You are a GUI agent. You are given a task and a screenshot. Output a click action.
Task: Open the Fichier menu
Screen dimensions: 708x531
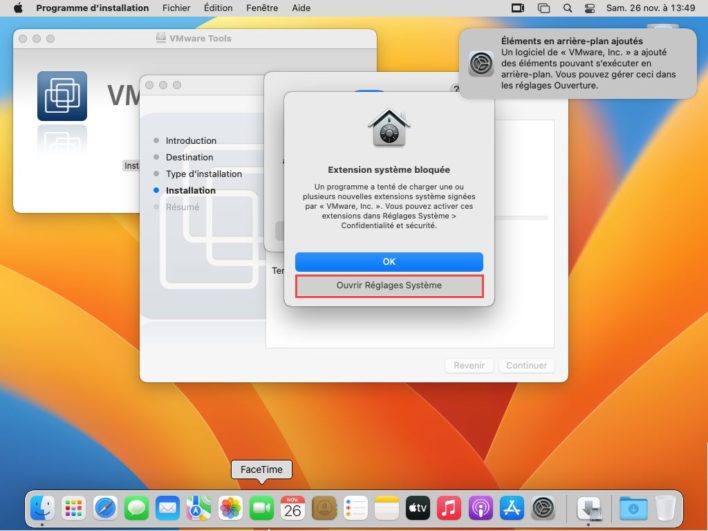176,8
